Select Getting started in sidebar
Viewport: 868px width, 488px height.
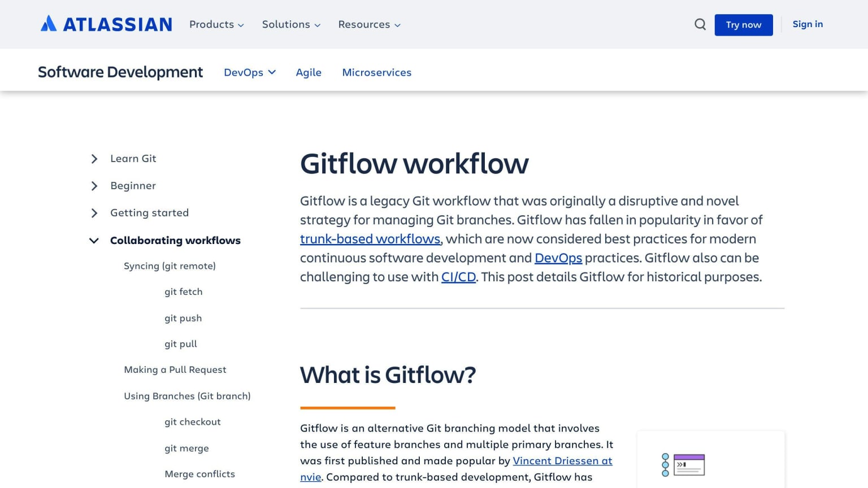tap(150, 213)
